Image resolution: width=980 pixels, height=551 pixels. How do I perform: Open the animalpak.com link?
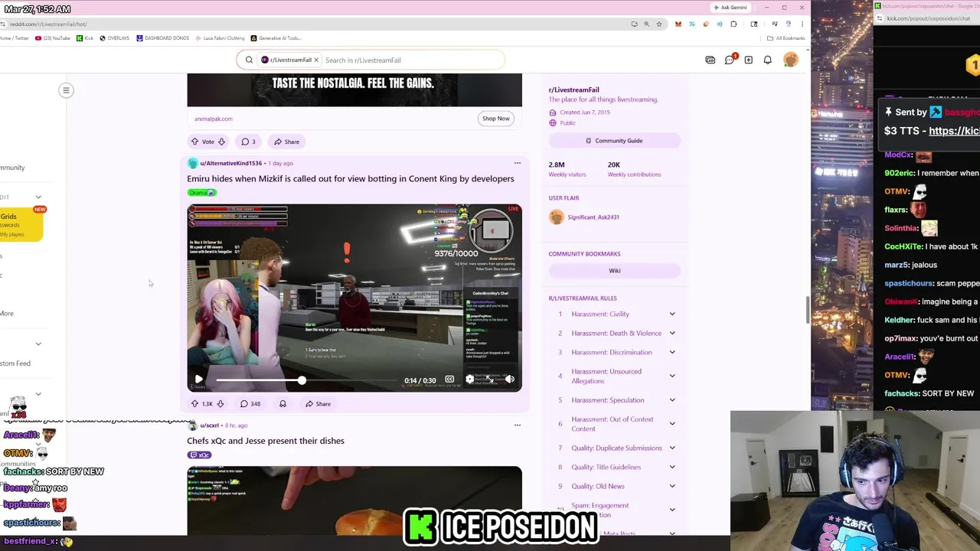click(x=213, y=119)
